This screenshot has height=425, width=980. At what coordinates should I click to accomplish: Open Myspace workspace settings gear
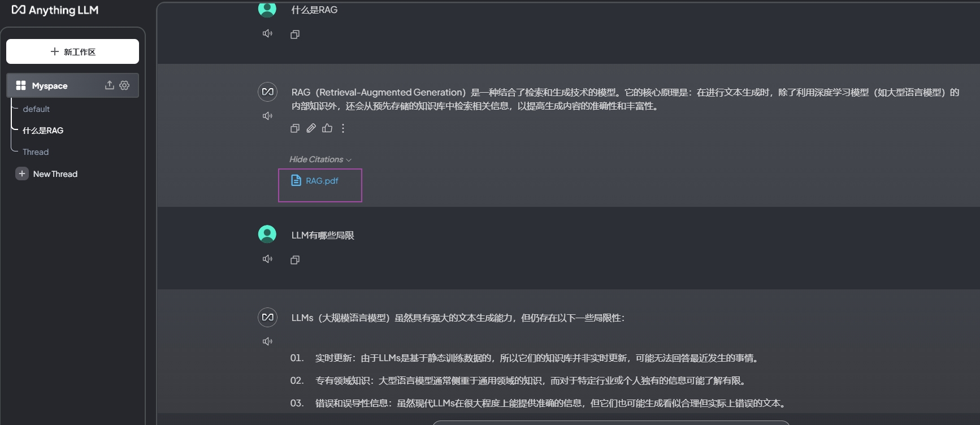[x=124, y=85]
